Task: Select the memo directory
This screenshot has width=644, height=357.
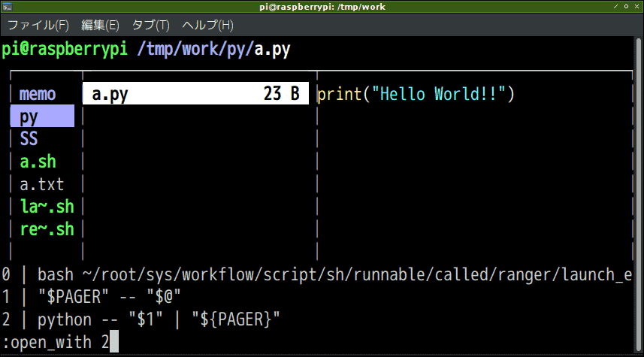Action: 38,94
